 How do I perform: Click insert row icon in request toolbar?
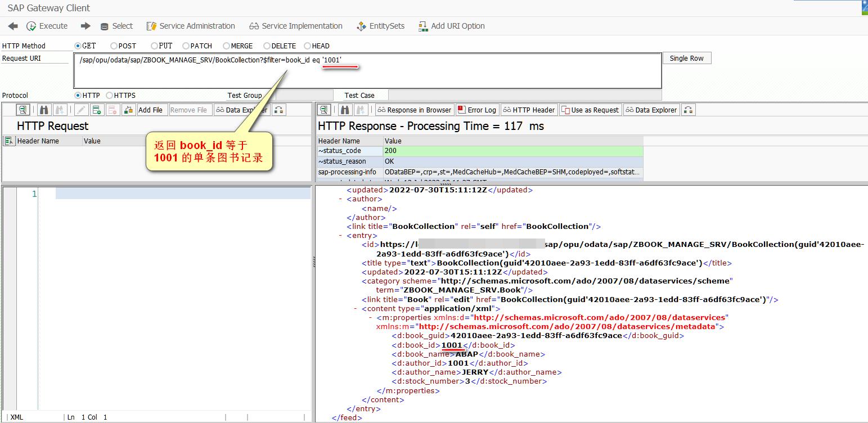pos(97,110)
